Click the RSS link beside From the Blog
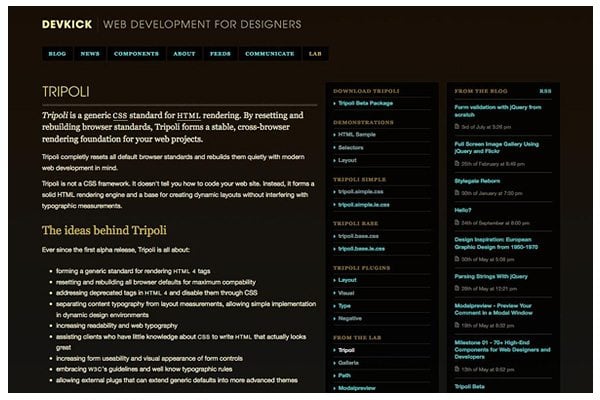 pos(545,91)
